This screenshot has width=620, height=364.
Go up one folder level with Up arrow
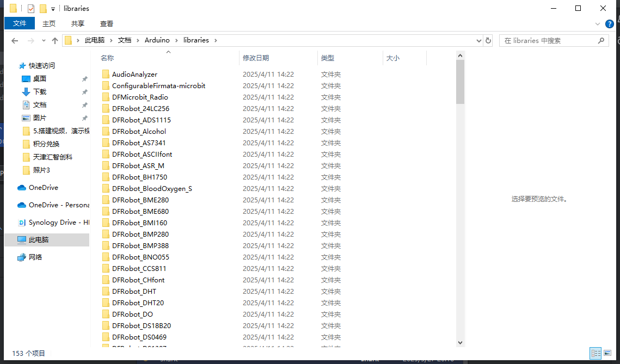click(x=55, y=41)
